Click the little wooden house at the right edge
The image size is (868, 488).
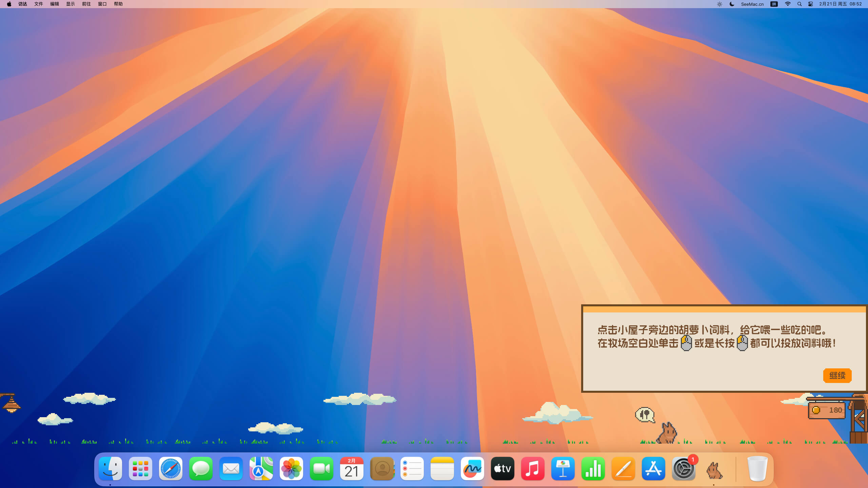[x=859, y=419]
